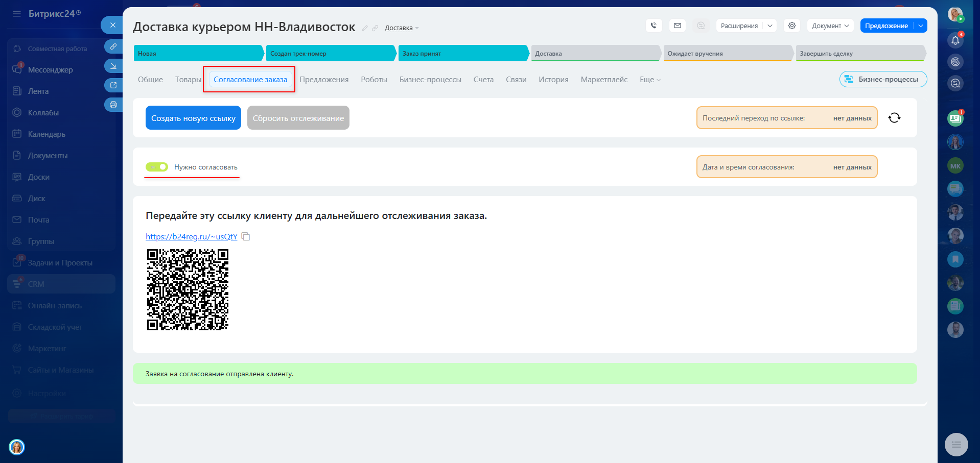Open the CRM section in the sidebar
Viewport: 980px width, 463px height.
coord(61,284)
